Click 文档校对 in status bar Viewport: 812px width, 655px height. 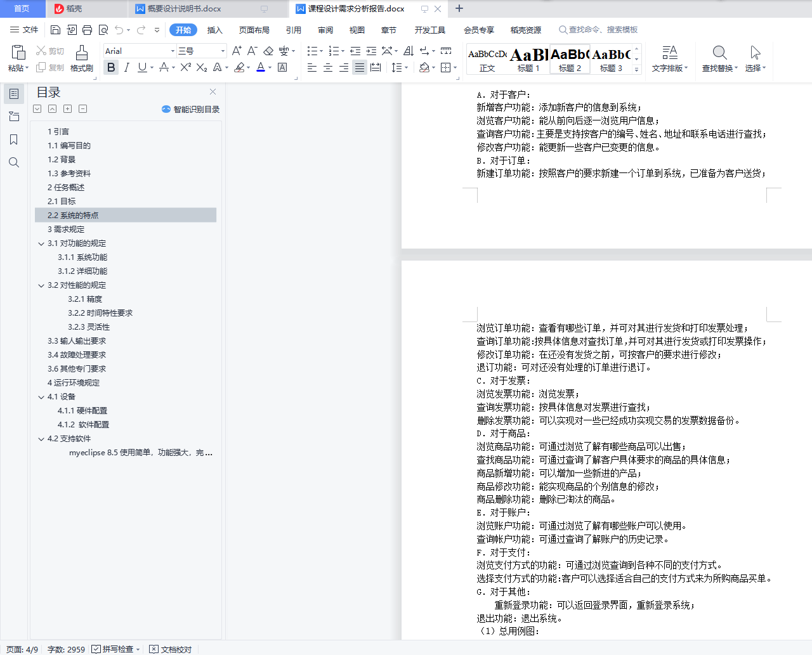pos(171,649)
